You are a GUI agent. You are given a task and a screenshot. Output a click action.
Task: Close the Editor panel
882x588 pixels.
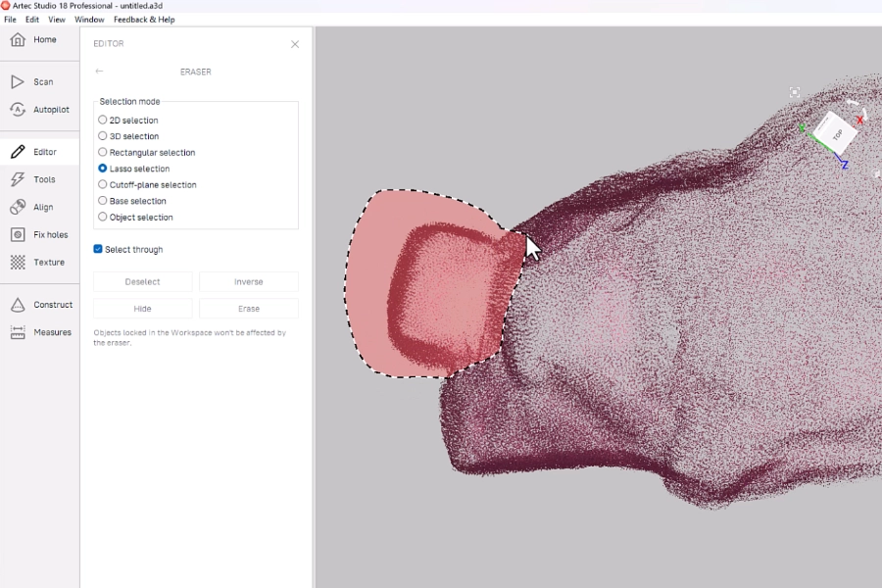coord(295,44)
